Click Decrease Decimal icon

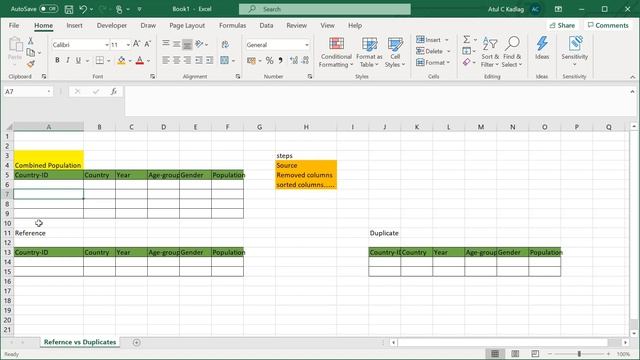[305, 60]
